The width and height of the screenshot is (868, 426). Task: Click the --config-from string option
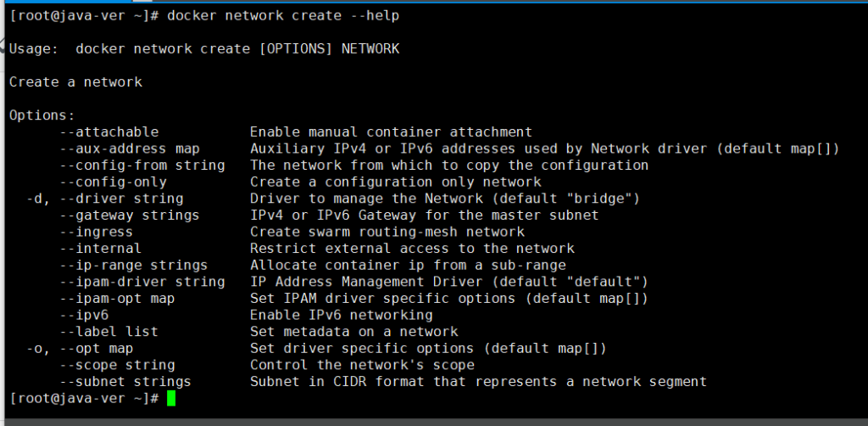(142, 165)
